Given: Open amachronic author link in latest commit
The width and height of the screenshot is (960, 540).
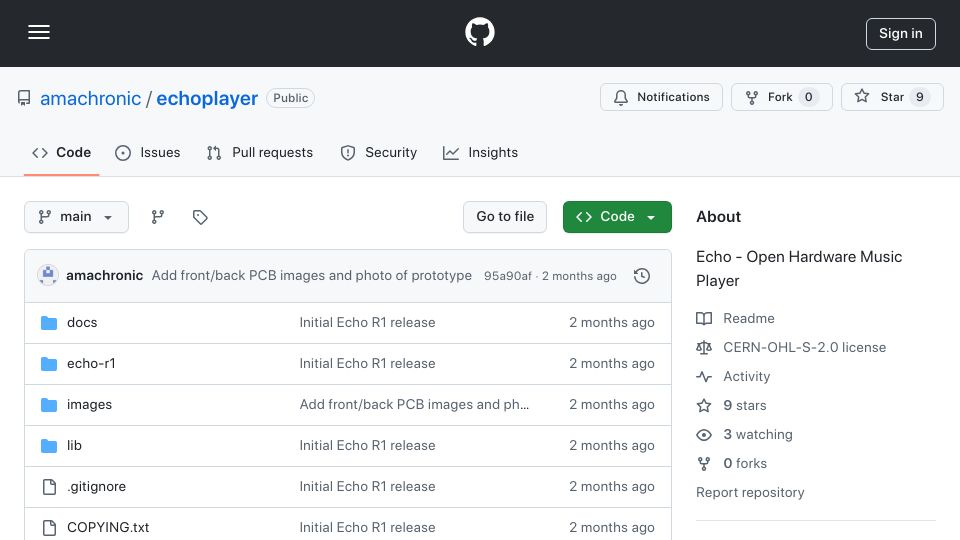Looking at the screenshot, I should point(105,276).
